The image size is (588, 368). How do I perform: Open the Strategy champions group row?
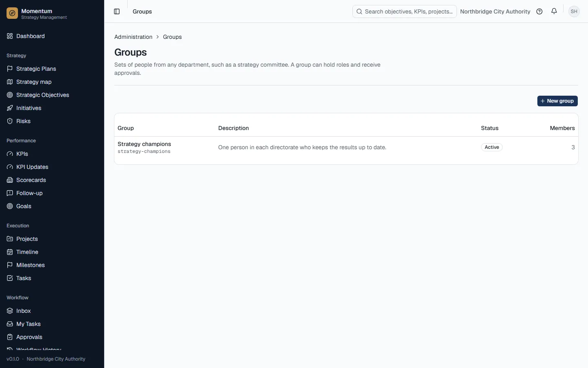pyautogui.click(x=346, y=147)
